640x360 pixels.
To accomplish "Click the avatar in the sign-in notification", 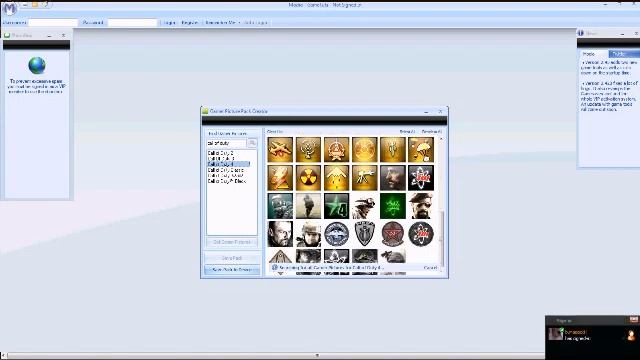I will click(x=556, y=334).
